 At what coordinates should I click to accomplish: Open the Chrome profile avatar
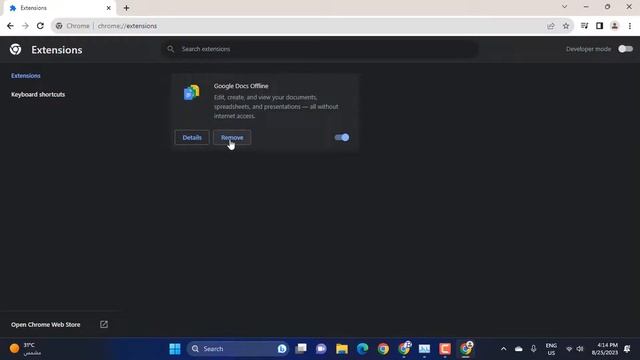[614, 26]
